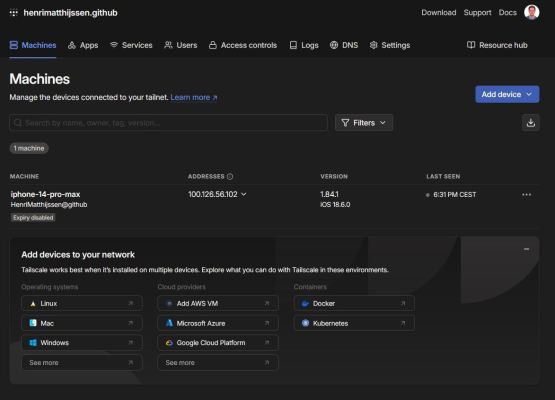
Task: Click the 6:31 PM CEST last seen value
Action: click(454, 195)
